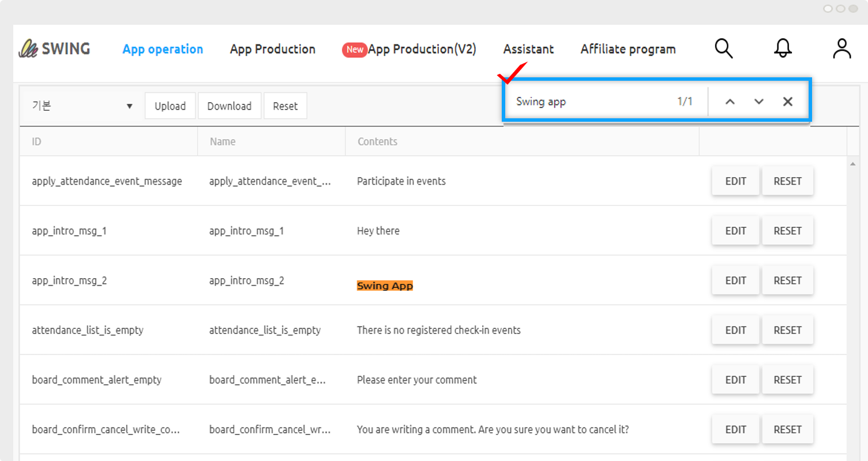Switch to App operation tab
Viewport: 868px width, 461px height.
[163, 50]
